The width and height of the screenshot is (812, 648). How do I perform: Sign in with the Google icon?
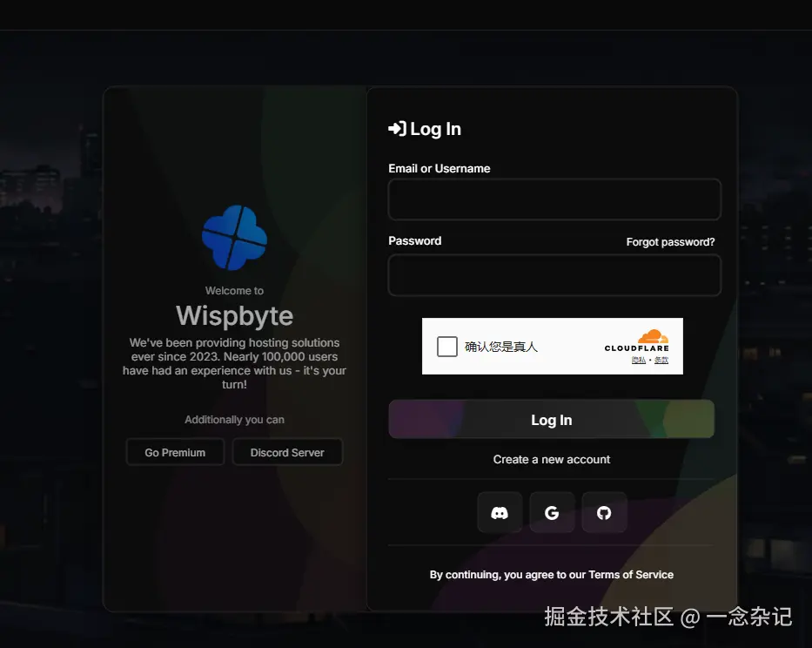pos(552,513)
